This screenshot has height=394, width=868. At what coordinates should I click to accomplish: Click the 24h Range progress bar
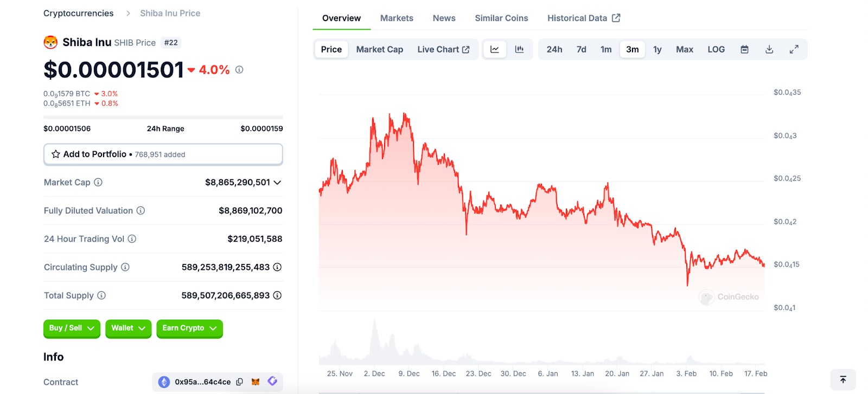click(x=163, y=117)
